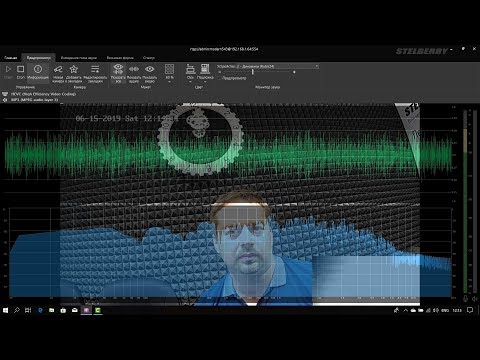
Task: Open the fourth ribbon tab
Action: coord(120,58)
